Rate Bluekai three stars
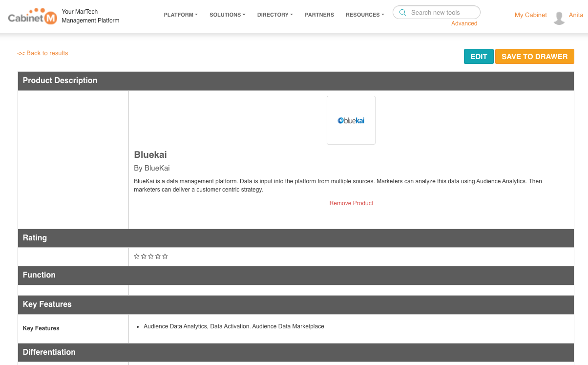This screenshot has width=588, height=365. [151, 257]
